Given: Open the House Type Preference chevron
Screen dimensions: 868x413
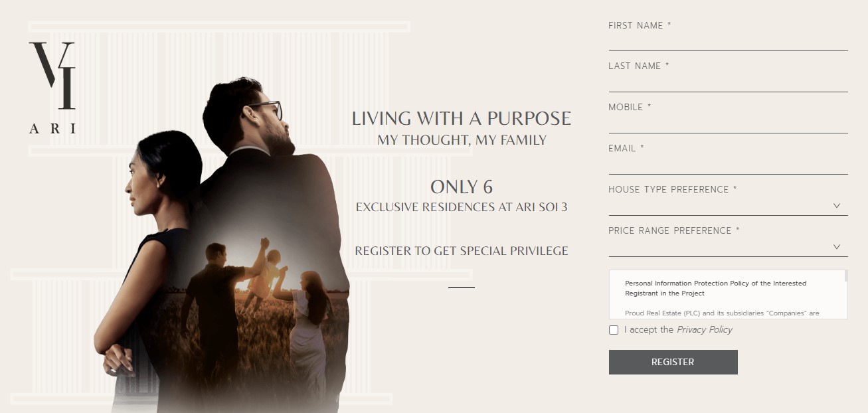Looking at the screenshot, I should (837, 206).
